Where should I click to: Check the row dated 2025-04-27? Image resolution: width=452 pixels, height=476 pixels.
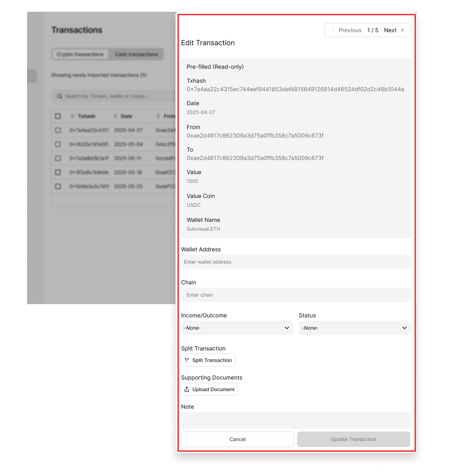tap(58, 130)
